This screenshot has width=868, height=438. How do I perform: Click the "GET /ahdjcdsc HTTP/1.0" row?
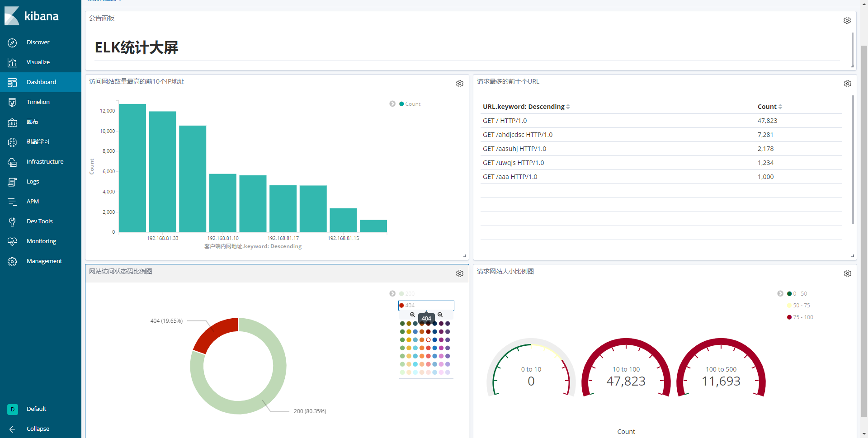[x=661, y=135]
